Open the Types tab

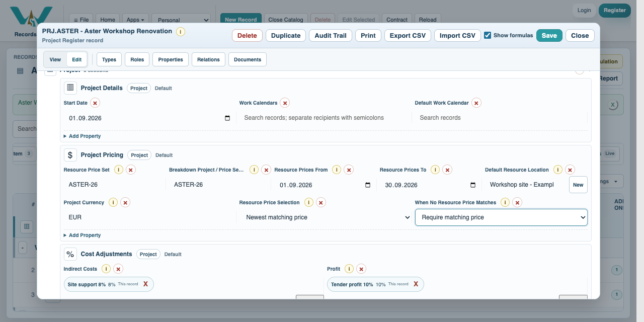tap(109, 59)
